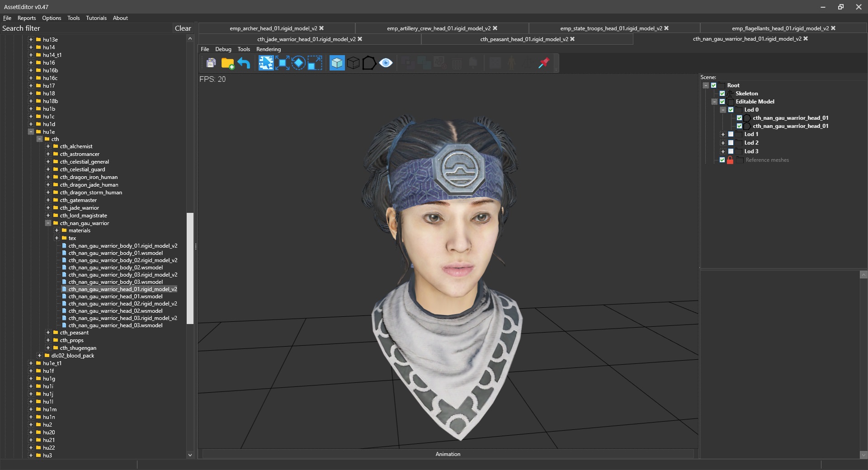The width and height of the screenshot is (868, 470).
Task: Collapse the cth_nan_gau_warrior folder
Action: coord(48,223)
